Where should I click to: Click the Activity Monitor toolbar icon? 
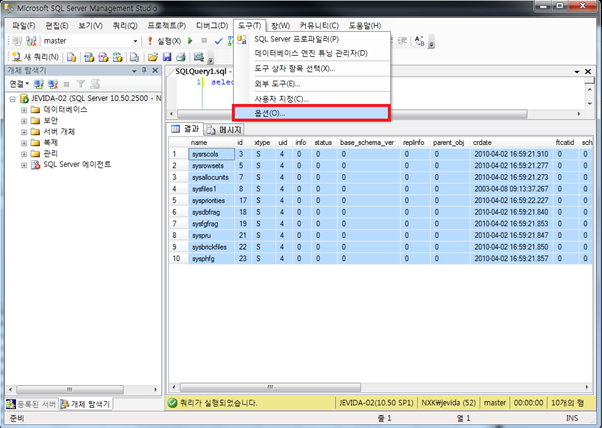[x=198, y=57]
